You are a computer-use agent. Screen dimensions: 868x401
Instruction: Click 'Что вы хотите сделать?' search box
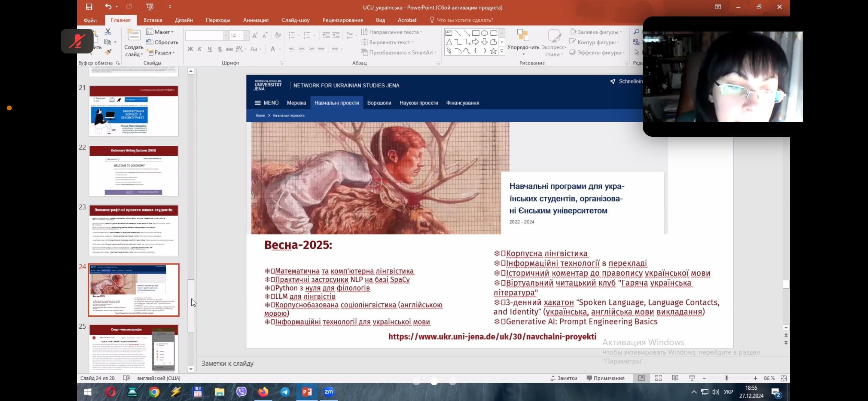(465, 20)
